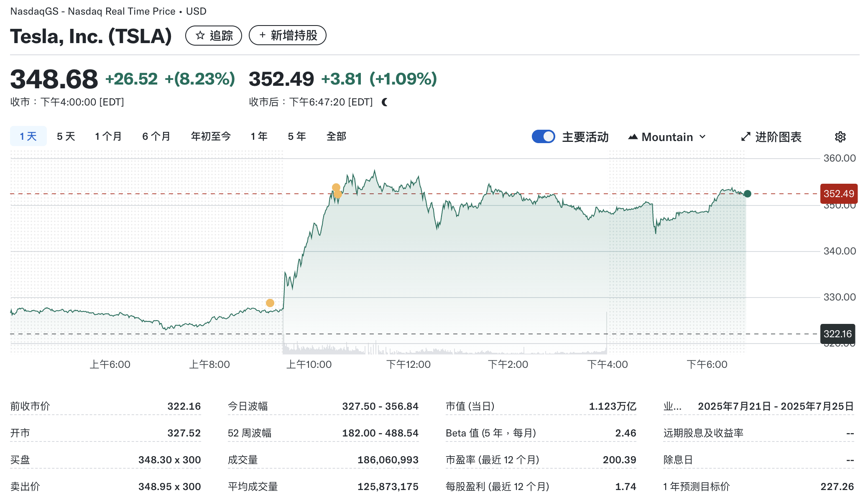Select the 全部 time range
This screenshot has height=503, width=868.
pyautogui.click(x=336, y=136)
